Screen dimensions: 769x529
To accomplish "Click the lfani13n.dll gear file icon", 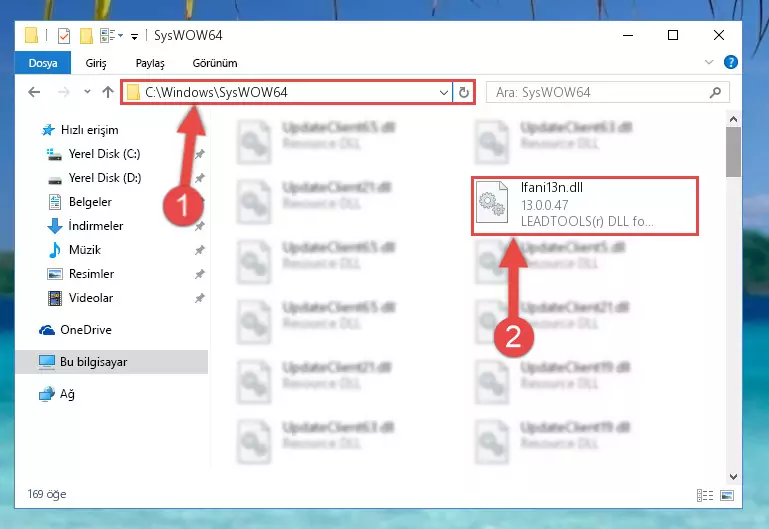I will 492,202.
